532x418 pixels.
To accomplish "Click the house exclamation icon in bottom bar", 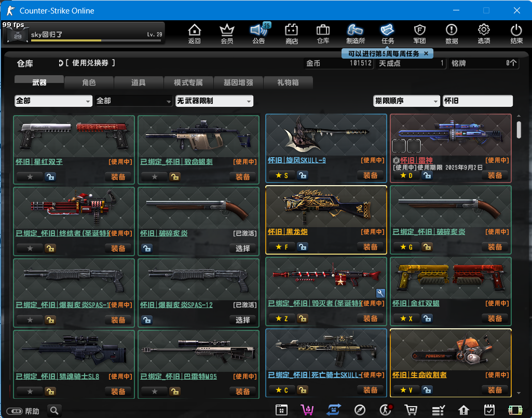I will point(463,410).
